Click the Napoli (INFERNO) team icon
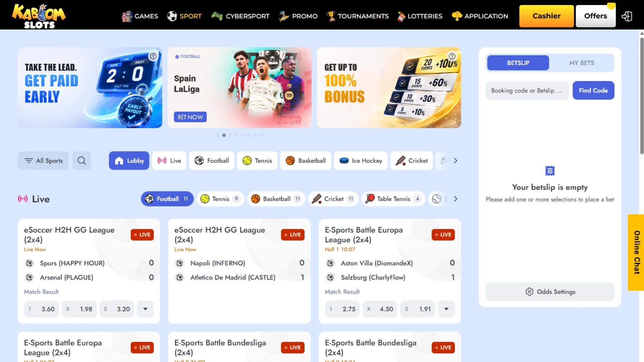644x362 pixels. [180, 263]
